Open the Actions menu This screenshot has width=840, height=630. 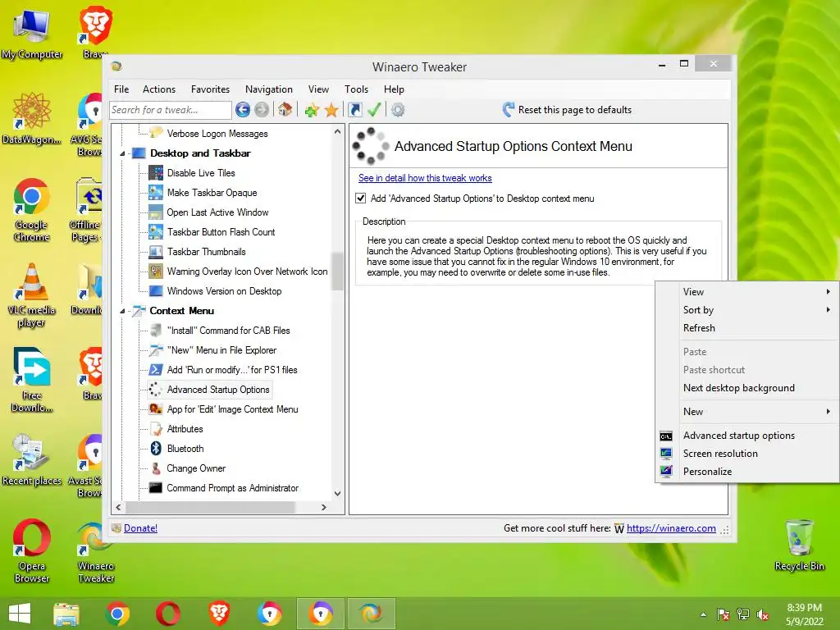(159, 89)
